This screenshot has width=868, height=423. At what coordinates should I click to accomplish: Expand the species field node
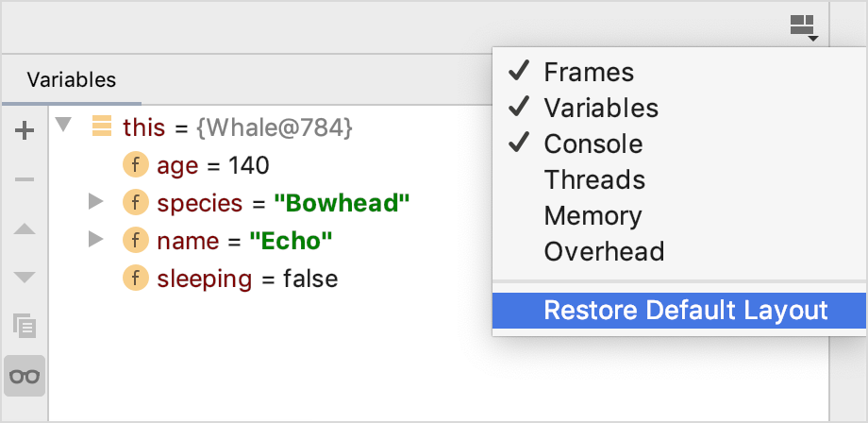pyautogui.click(x=96, y=201)
